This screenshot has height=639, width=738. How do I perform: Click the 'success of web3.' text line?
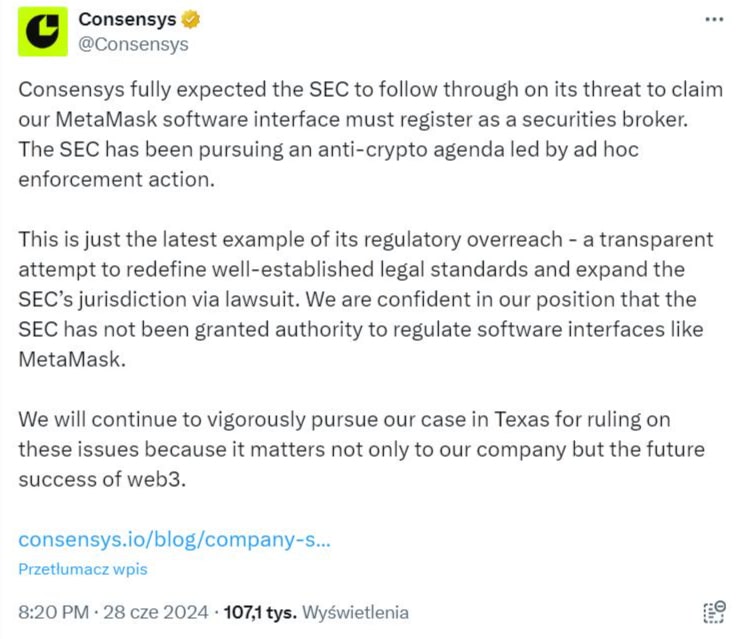tap(102, 479)
